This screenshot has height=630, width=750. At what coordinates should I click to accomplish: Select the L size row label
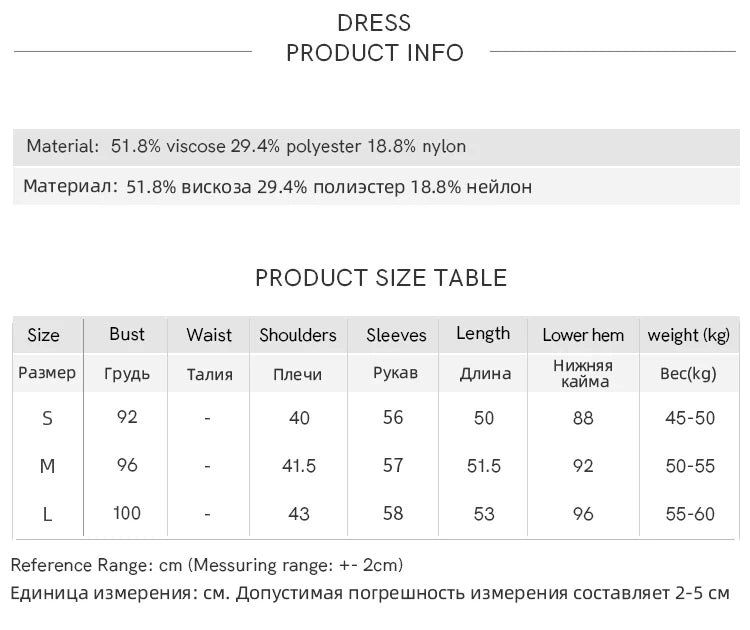coord(47,514)
